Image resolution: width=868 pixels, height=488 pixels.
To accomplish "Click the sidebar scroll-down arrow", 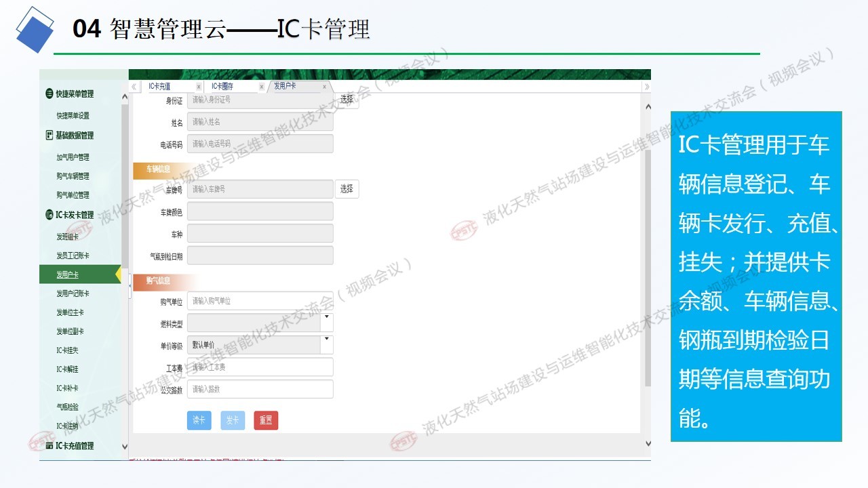I will click(x=125, y=446).
